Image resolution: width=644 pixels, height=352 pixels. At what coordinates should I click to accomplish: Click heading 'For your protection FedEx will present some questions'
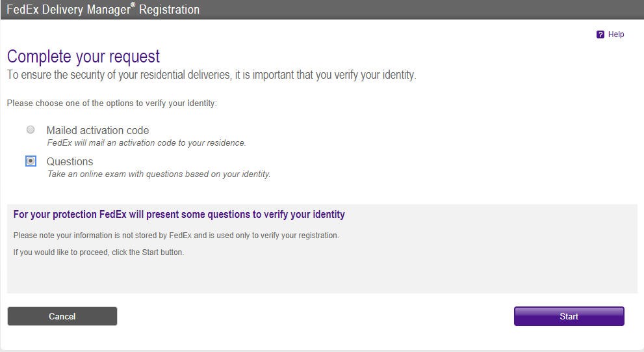pyautogui.click(x=179, y=215)
